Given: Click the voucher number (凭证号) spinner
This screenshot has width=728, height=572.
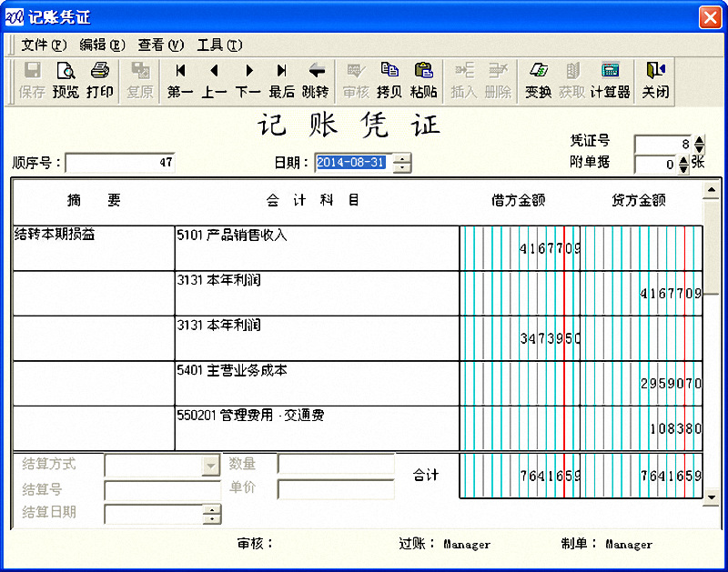Looking at the screenshot, I should point(699,145).
